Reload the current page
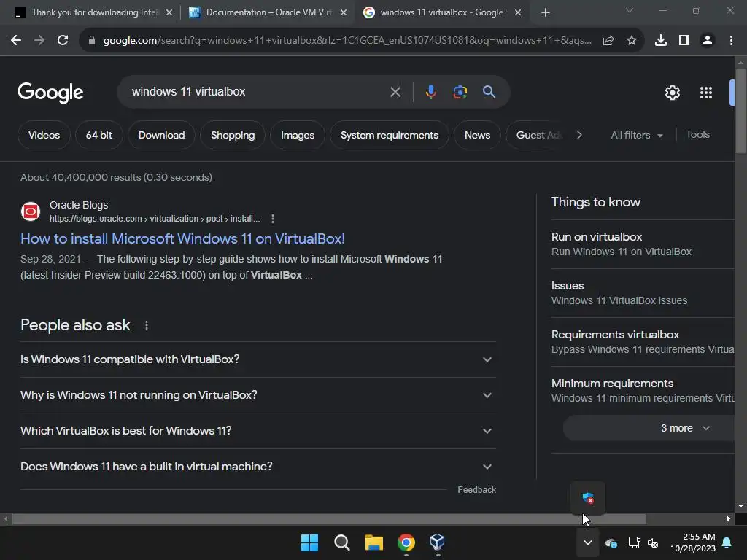The image size is (747, 560). point(63,41)
